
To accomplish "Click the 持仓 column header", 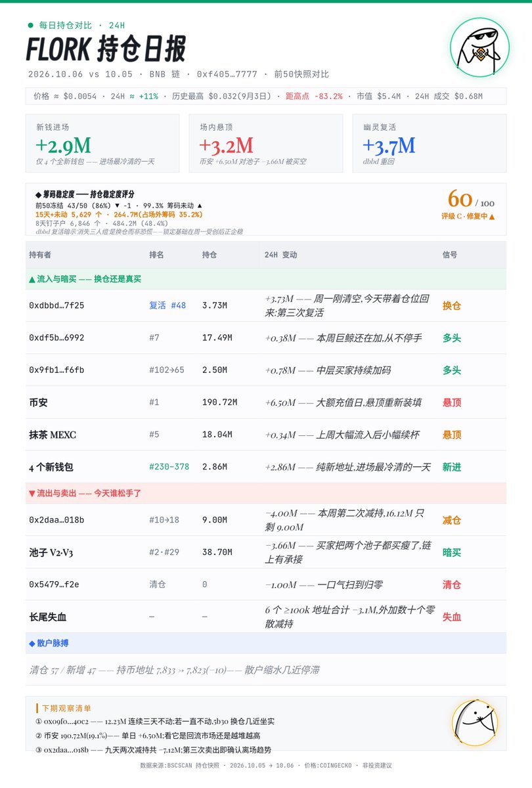I will pos(210,255).
